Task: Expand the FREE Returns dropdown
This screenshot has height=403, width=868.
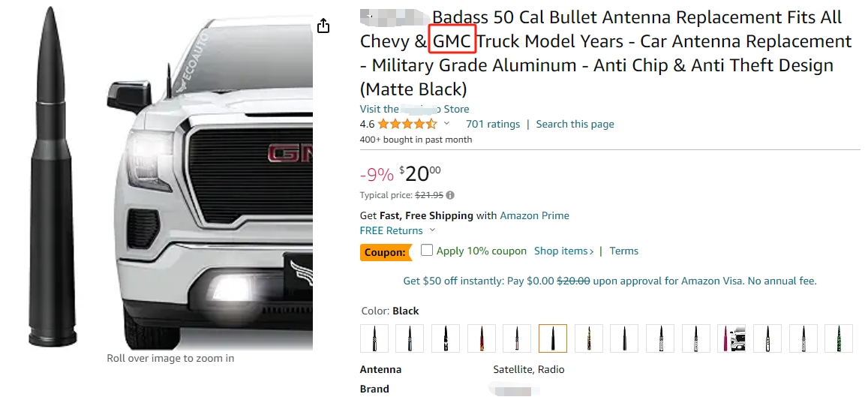Action: (x=432, y=230)
